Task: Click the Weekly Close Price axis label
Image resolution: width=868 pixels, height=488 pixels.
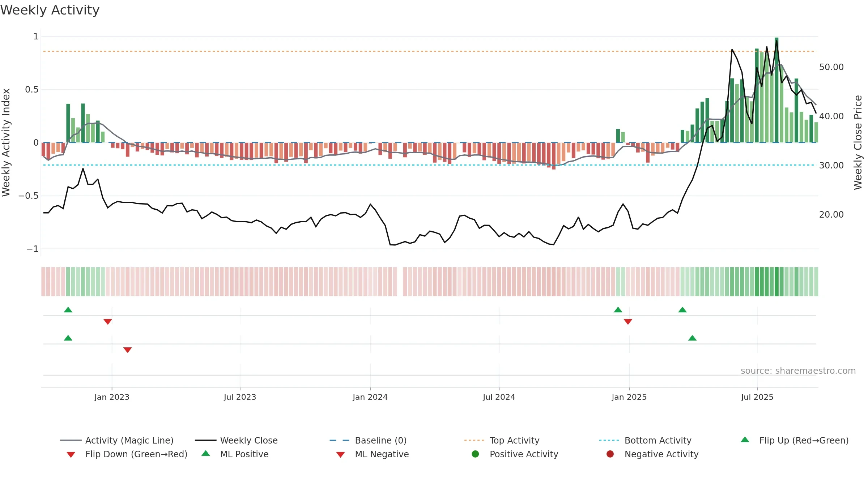Action: click(858, 142)
